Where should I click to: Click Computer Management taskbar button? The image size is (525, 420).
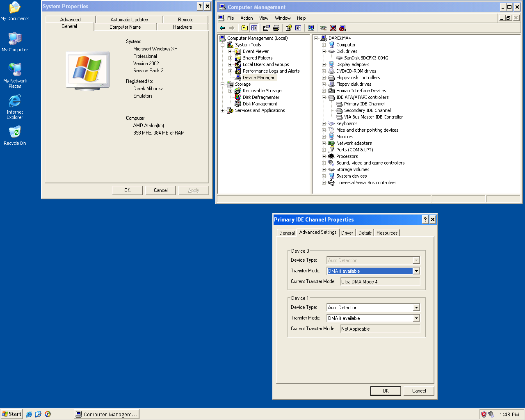107,414
